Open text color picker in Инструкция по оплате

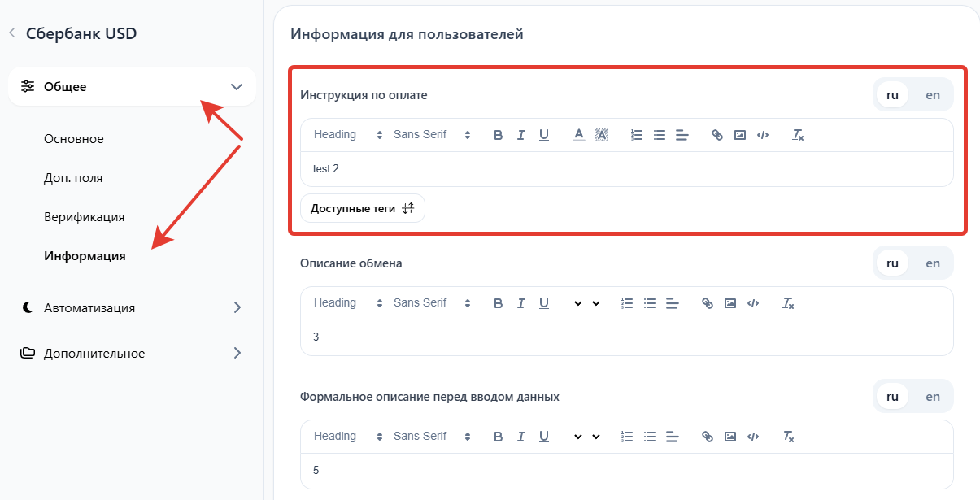coord(578,135)
